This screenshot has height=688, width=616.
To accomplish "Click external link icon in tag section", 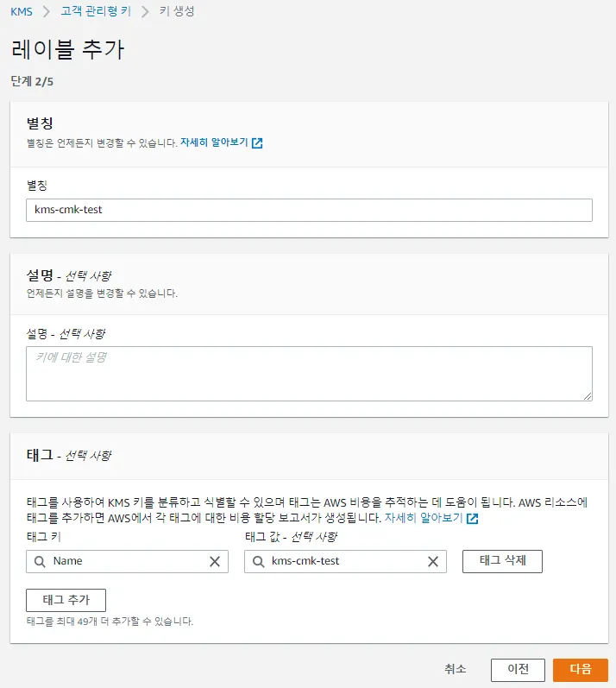I will click(472, 520).
